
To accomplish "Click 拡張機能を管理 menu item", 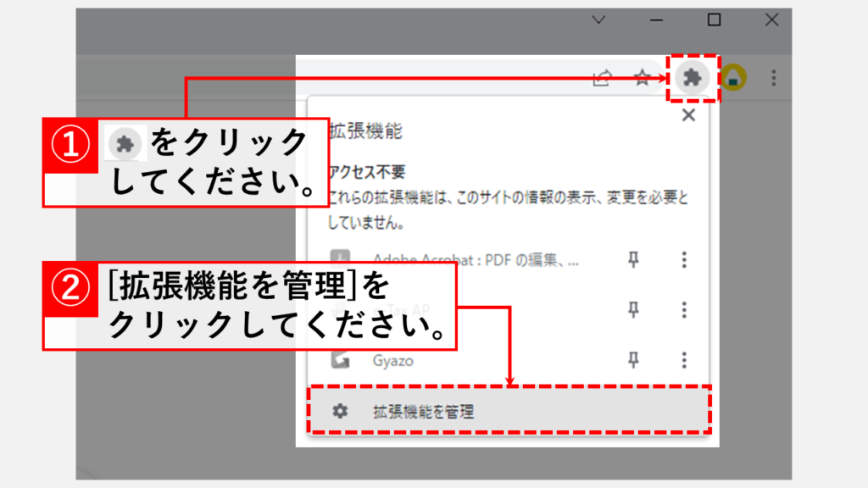I will click(509, 411).
